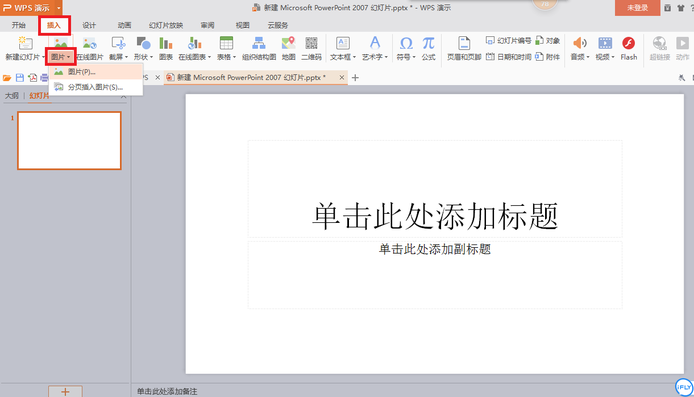Image resolution: width=694 pixels, height=397 pixels.
Task: Switch to the 大纲 panel tab
Action: 12,96
